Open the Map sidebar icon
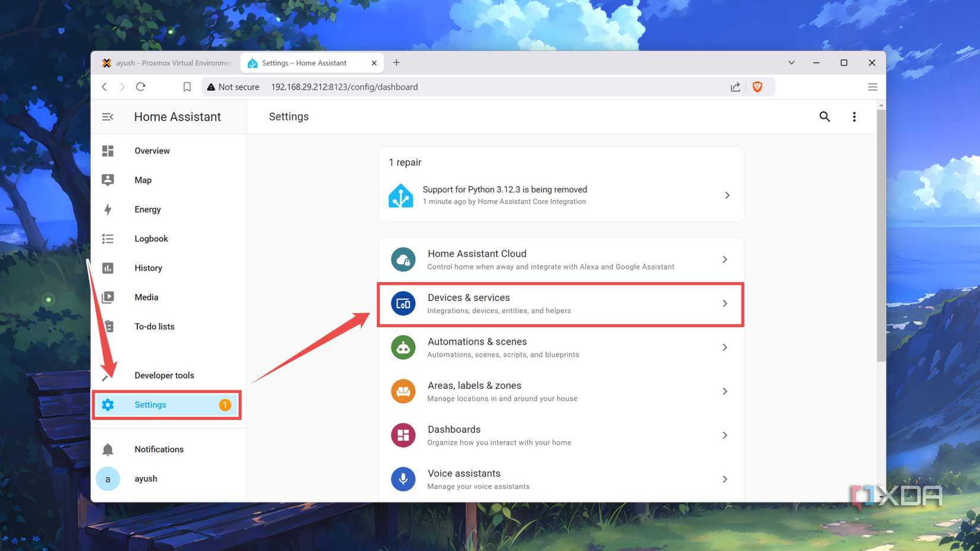Image resolution: width=980 pixels, height=551 pixels. tap(108, 180)
